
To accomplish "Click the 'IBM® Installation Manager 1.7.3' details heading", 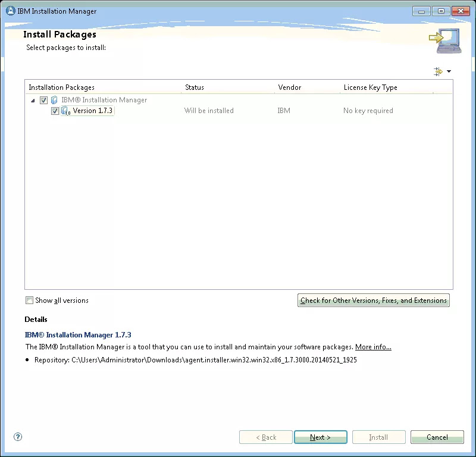I will coord(78,335).
